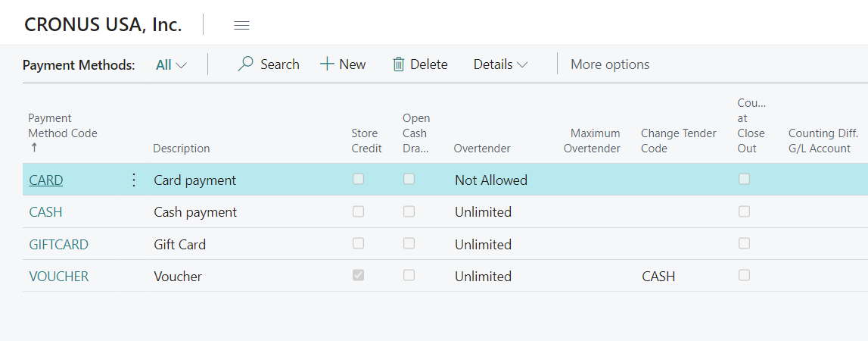
Task: Click the Delete trash can icon
Action: point(399,64)
